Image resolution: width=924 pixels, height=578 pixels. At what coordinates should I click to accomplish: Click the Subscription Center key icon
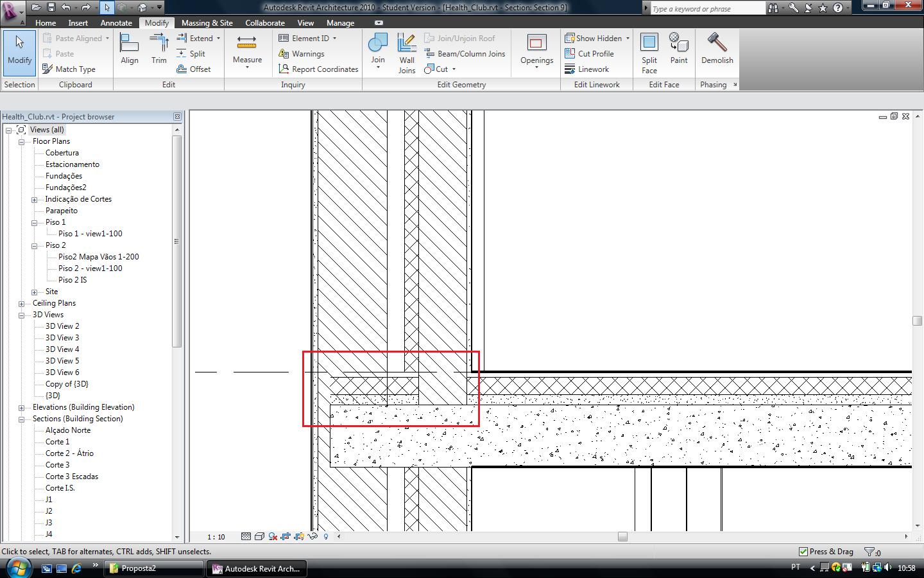coord(794,8)
